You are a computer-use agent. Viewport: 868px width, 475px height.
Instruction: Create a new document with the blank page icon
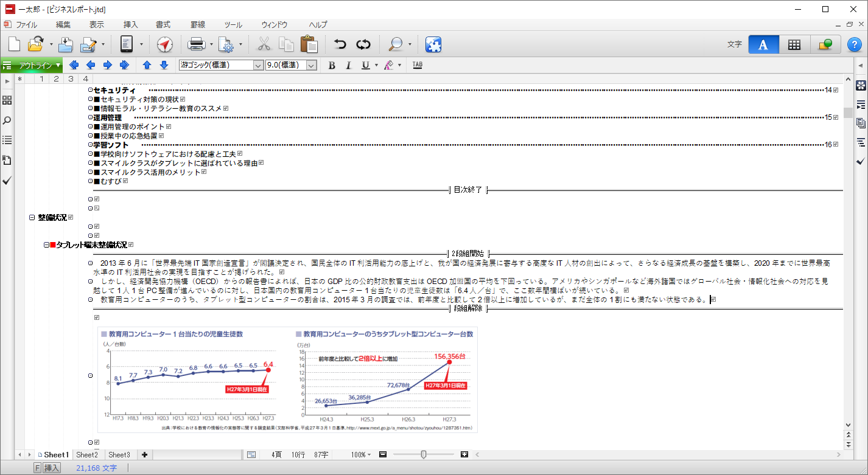[14, 44]
